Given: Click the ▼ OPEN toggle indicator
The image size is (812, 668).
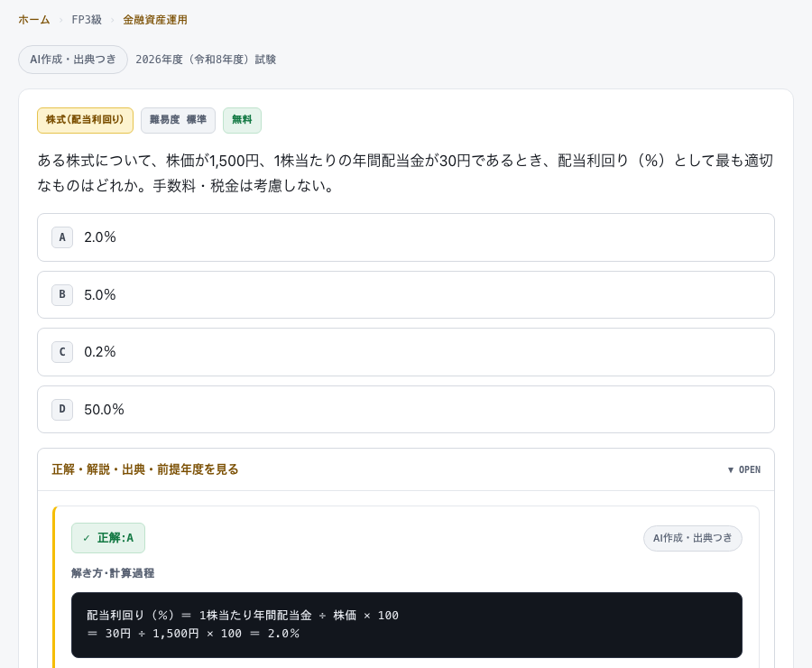Looking at the screenshot, I should point(743,469).
